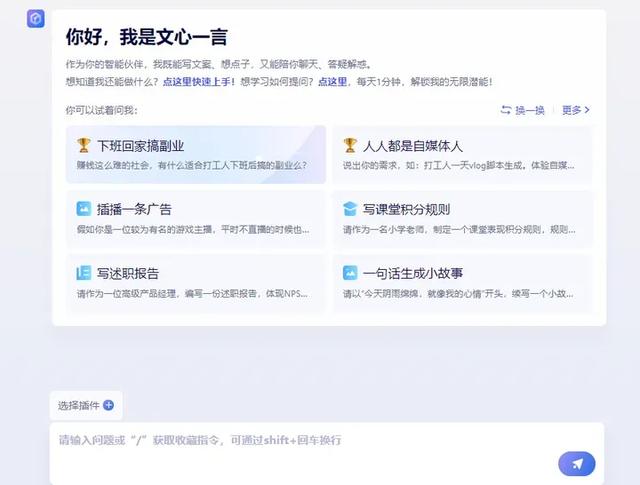Click the image icon beside 插播一条广告

pyautogui.click(x=84, y=209)
